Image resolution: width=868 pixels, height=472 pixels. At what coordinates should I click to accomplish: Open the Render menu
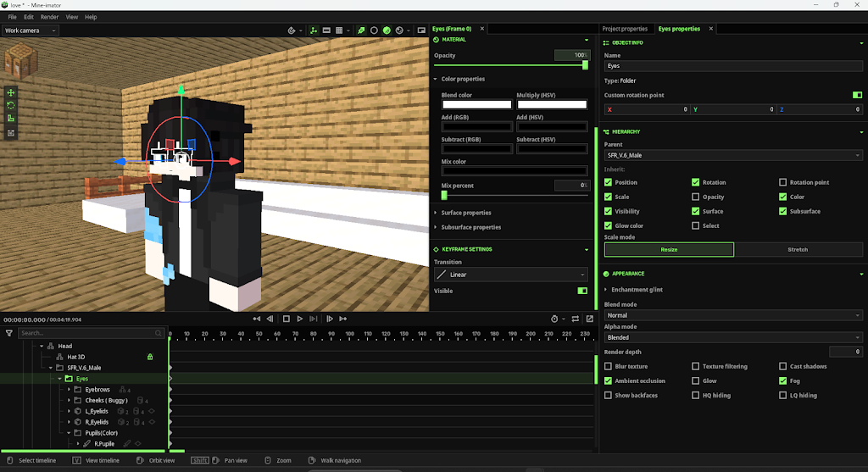pos(49,17)
